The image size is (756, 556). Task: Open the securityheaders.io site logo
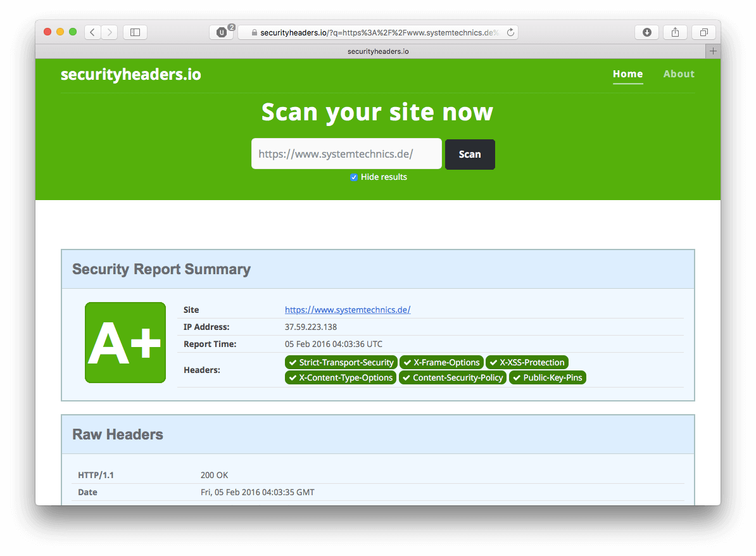tap(130, 74)
